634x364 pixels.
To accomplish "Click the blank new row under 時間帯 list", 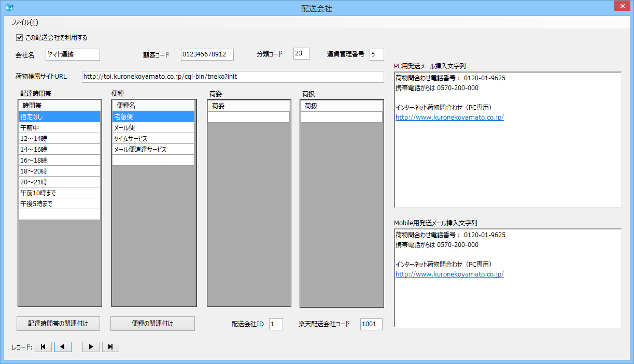I will [x=59, y=214].
